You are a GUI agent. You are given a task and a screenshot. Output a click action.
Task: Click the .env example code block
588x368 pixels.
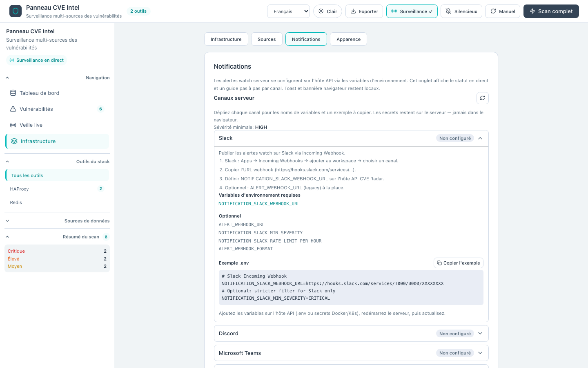click(351, 287)
